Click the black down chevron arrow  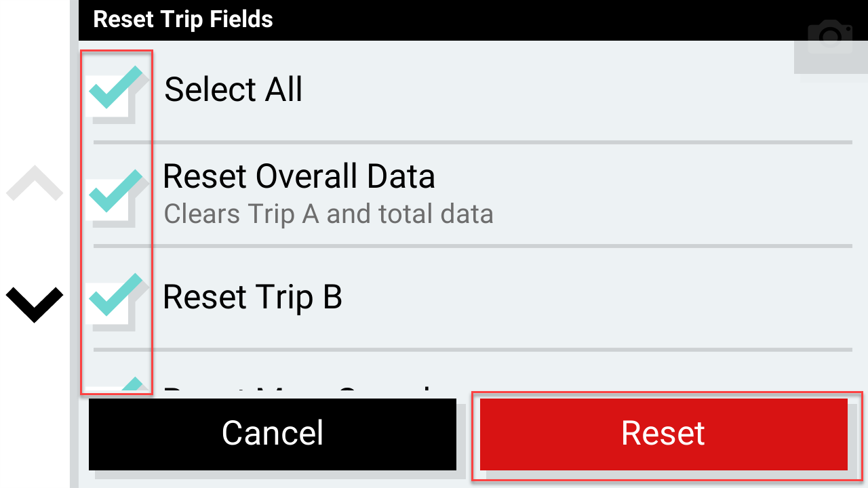[x=35, y=305]
